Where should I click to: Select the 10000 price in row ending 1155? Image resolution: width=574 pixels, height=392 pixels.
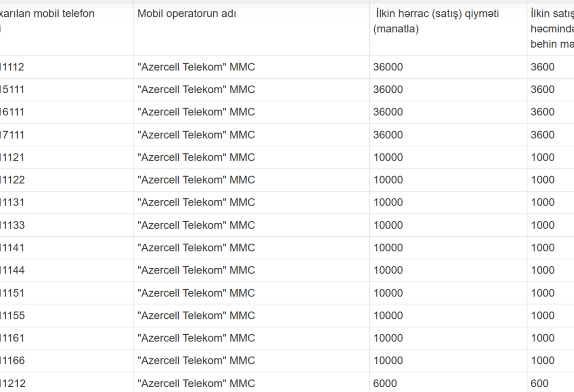388,316
